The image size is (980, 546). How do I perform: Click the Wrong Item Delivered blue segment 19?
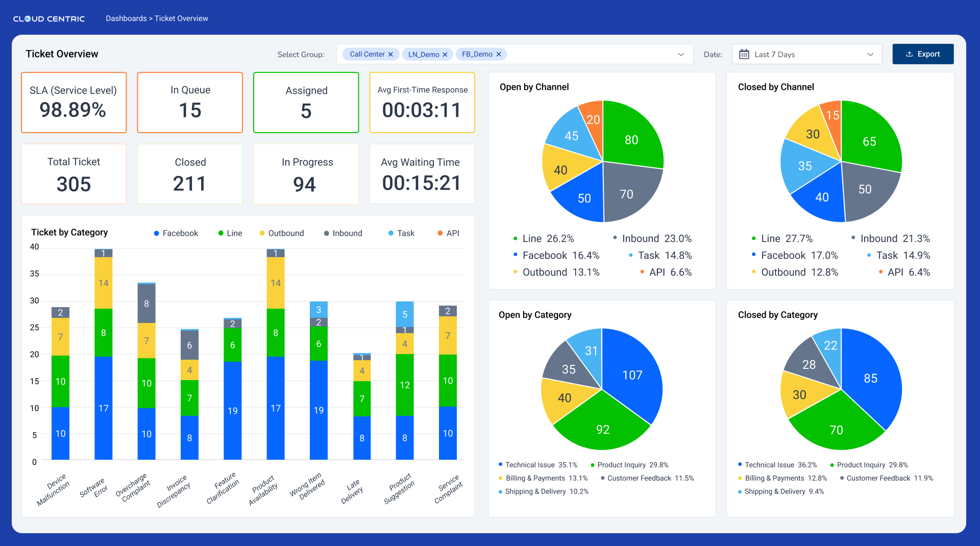pyautogui.click(x=318, y=410)
